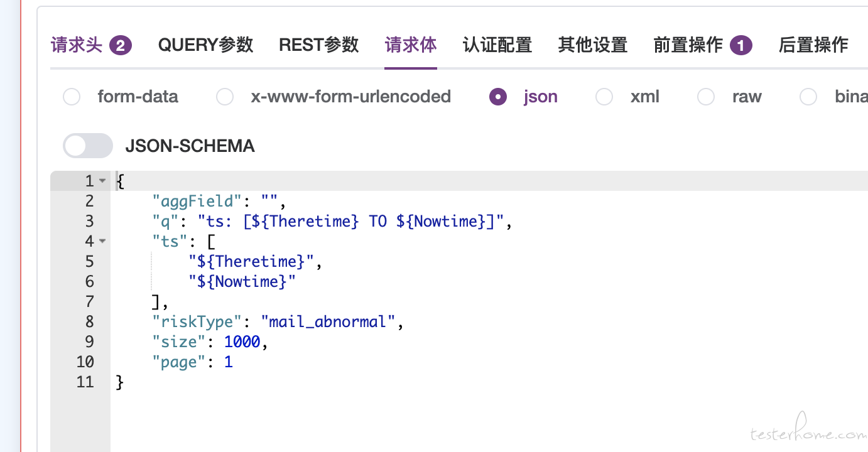Click the badge count on 前置操作

(x=741, y=46)
